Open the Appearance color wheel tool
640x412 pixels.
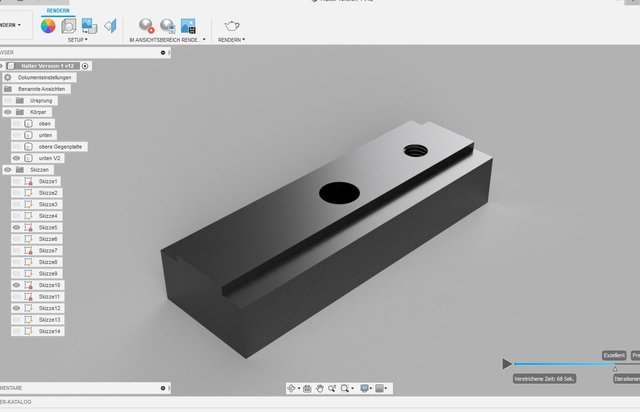[49, 25]
